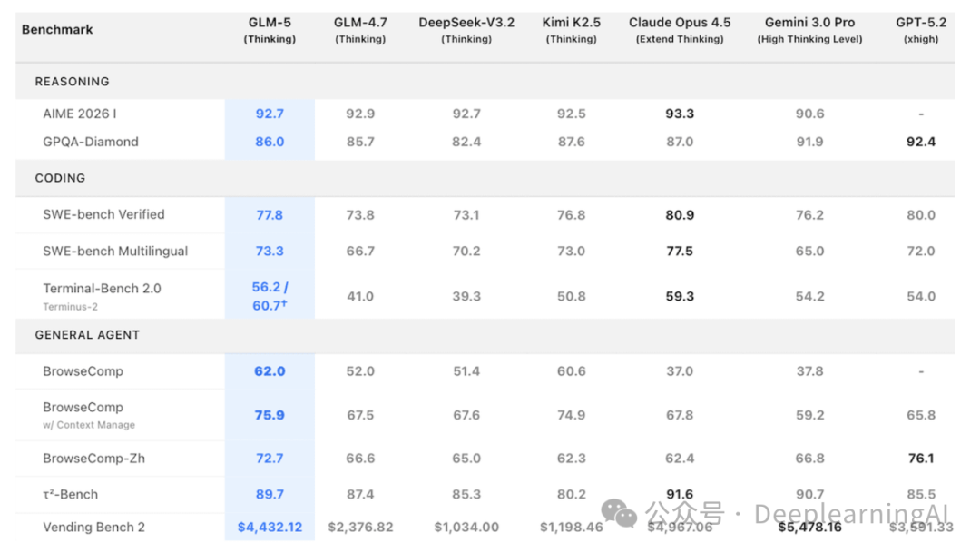
Task: Click the CODING section header
Action: pyautogui.click(x=60, y=178)
